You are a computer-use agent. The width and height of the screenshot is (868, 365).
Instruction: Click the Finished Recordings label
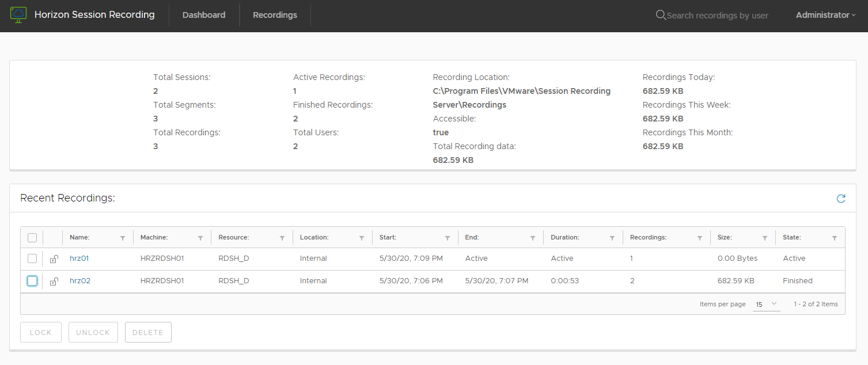point(333,105)
